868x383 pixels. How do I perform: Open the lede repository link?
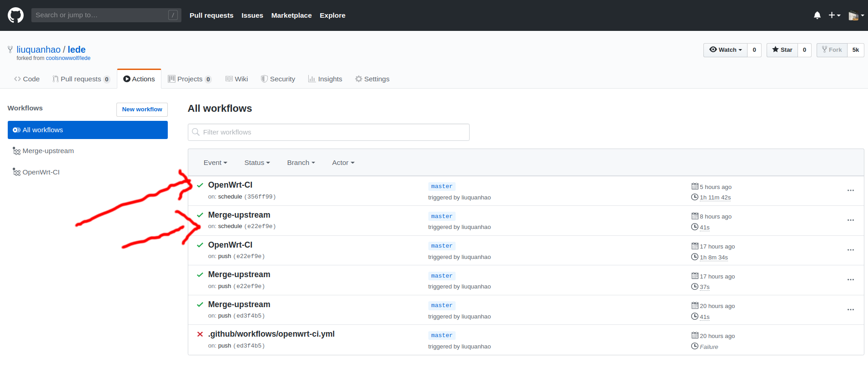pyautogui.click(x=76, y=50)
